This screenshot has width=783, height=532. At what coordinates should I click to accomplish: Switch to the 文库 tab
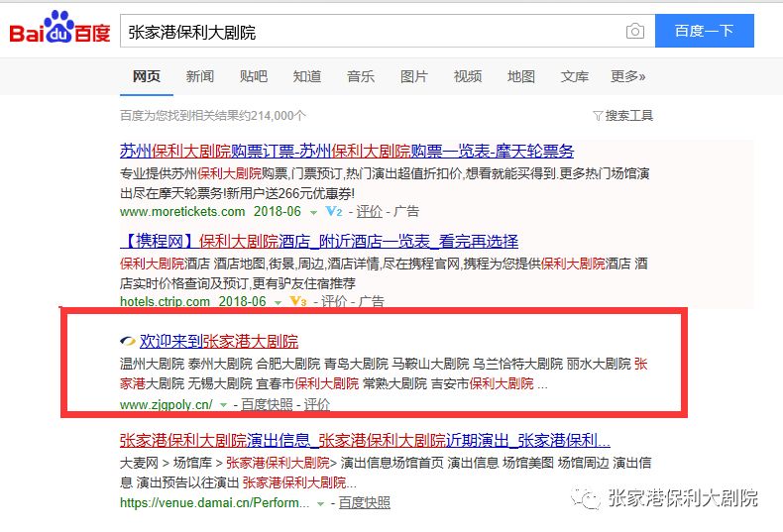[x=574, y=76]
